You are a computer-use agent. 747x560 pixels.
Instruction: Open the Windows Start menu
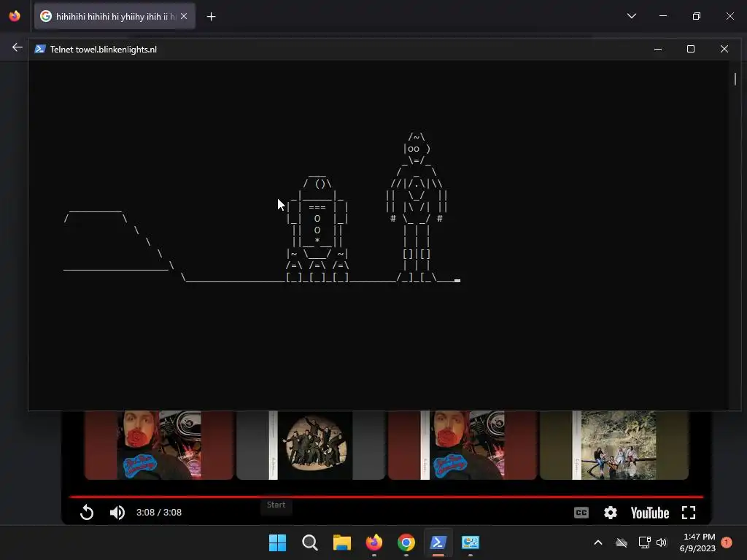[277, 542]
